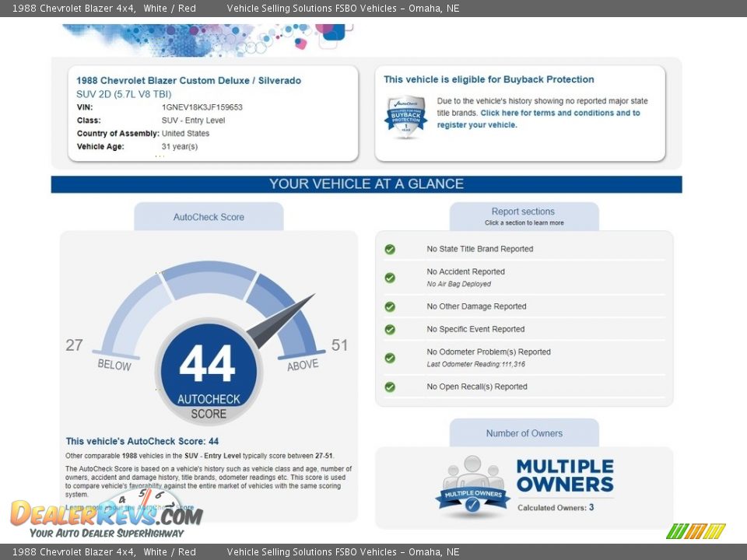
Task: Select the green check for No Other Damage Reported
Action: (390, 306)
